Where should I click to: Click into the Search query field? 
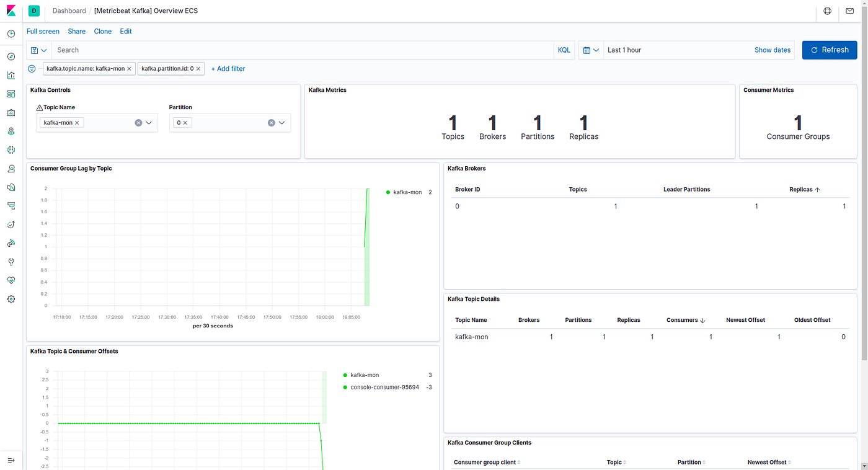[x=248, y=50]
